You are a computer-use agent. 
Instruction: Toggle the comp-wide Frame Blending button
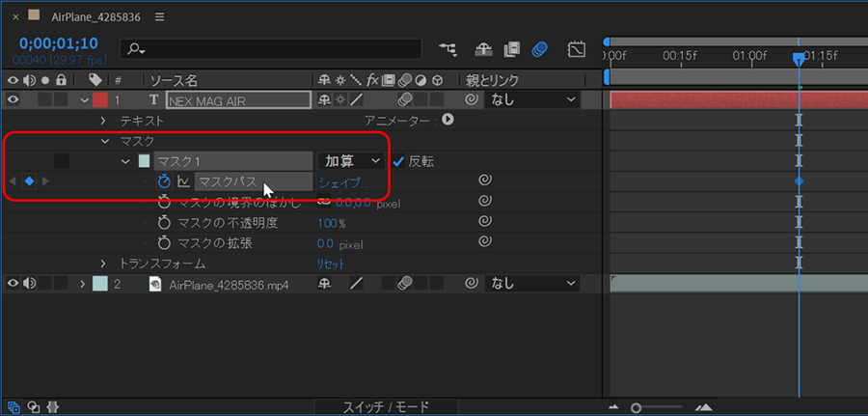click(511, 50)
